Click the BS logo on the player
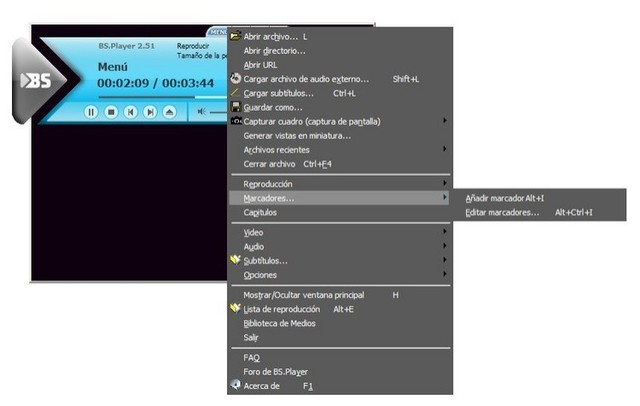The image size is (640, 406). [x=37, y=80]
